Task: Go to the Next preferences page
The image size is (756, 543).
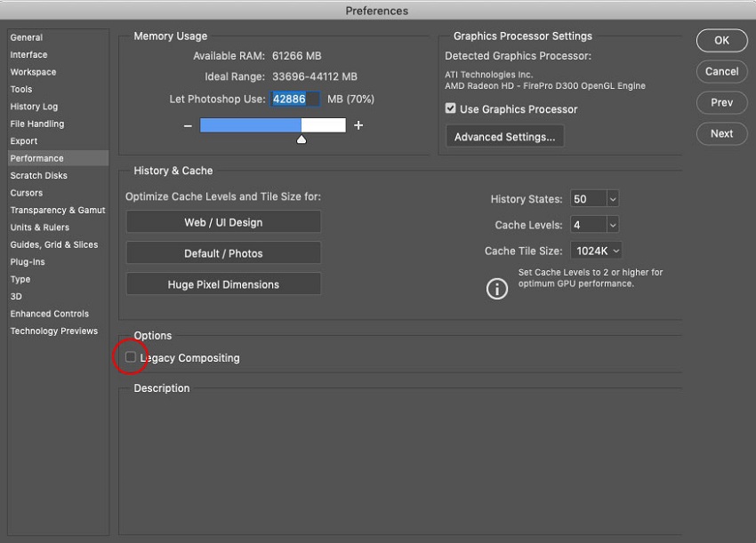Action: click(x=721, y=133)
